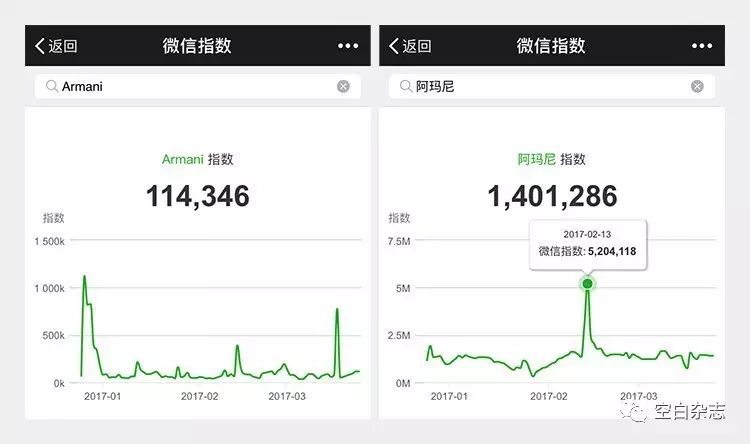Click the 5M axis label
Screen dimensions: 750x444
403,289
